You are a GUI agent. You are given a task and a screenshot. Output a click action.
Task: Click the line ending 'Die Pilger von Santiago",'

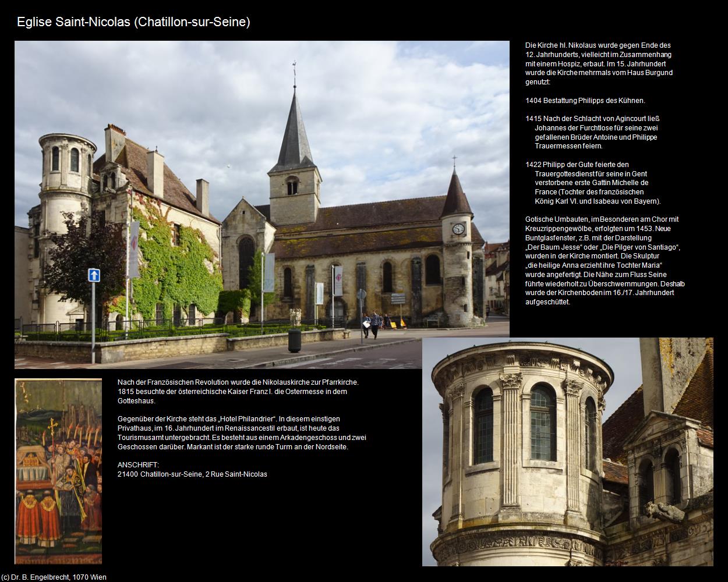tap(603, 247)
